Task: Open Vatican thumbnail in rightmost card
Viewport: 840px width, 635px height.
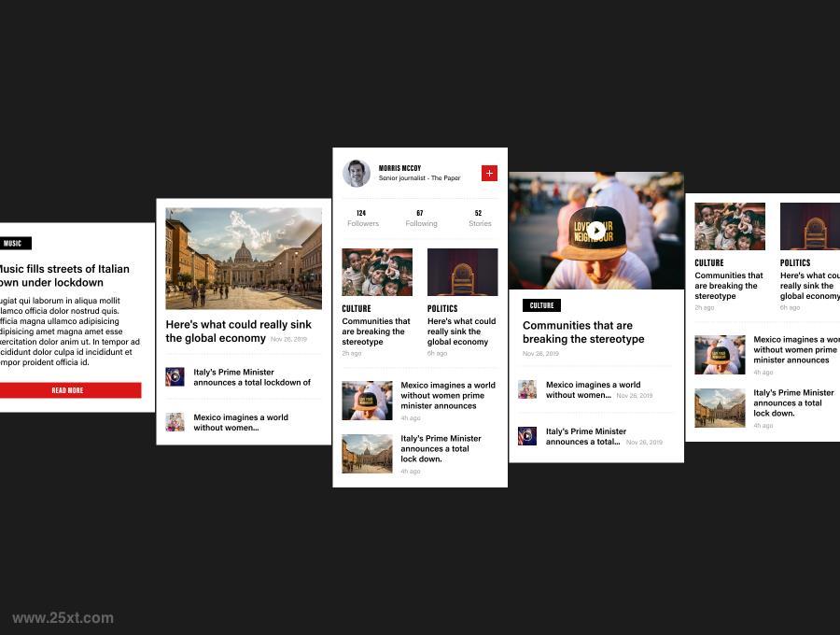Action: coord(720,408)
